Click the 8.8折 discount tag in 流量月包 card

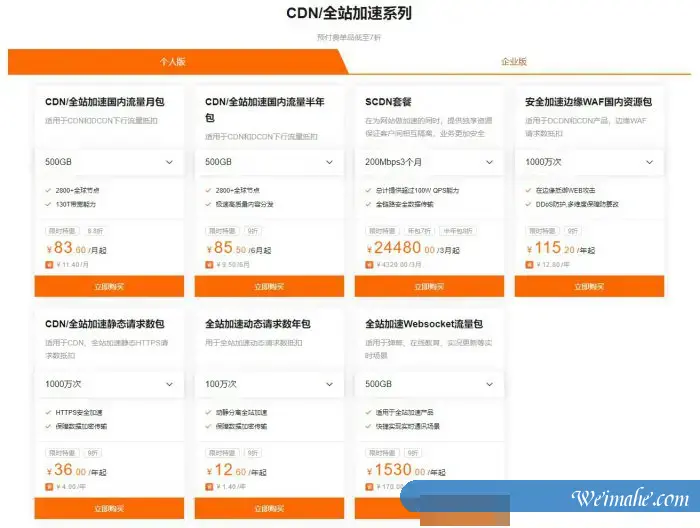click(95, 230)
